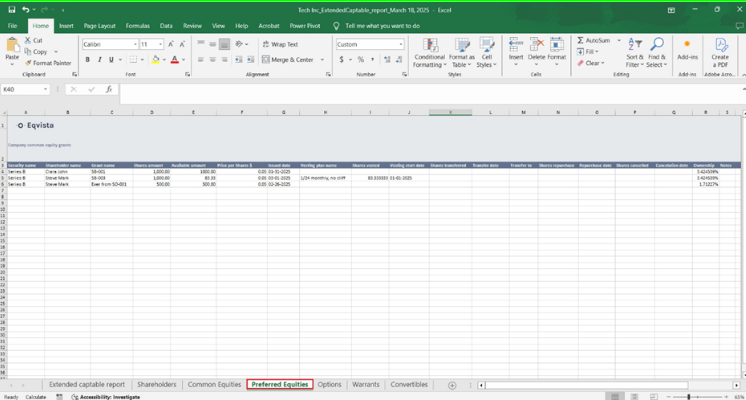
Task: Click the Undo arrow icon
Action: coord(26,10)
